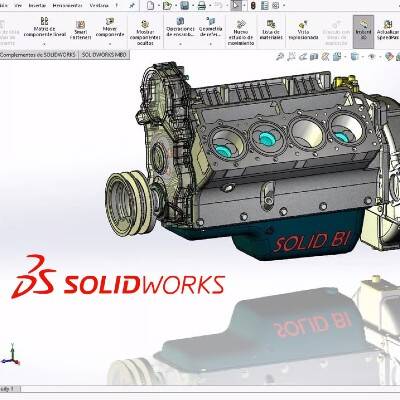The image size is (400, 400).
Task: Click Vista explosionada tool
Action: pos(303,31)
